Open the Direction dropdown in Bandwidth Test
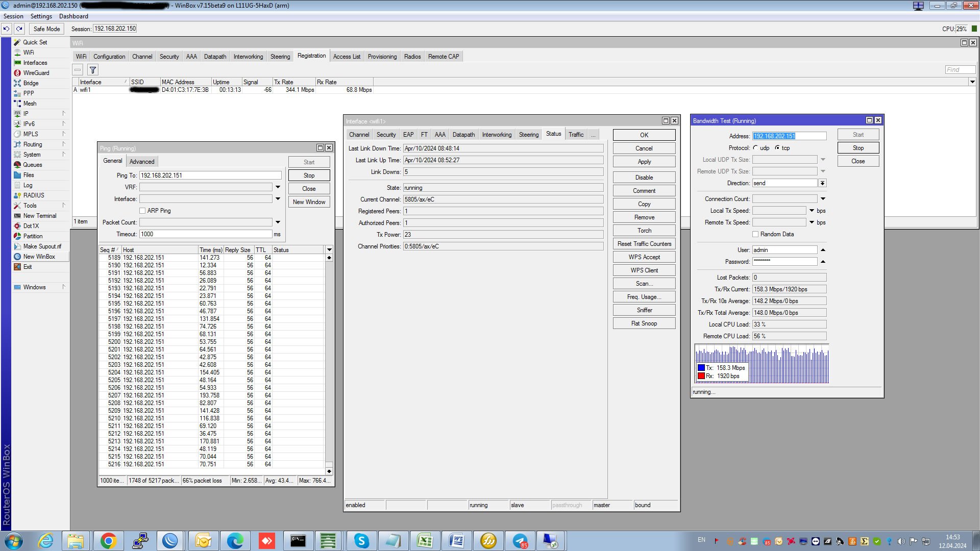Viewport: 980px width, 551px height. pyautogui.click(x=822, y=183)
